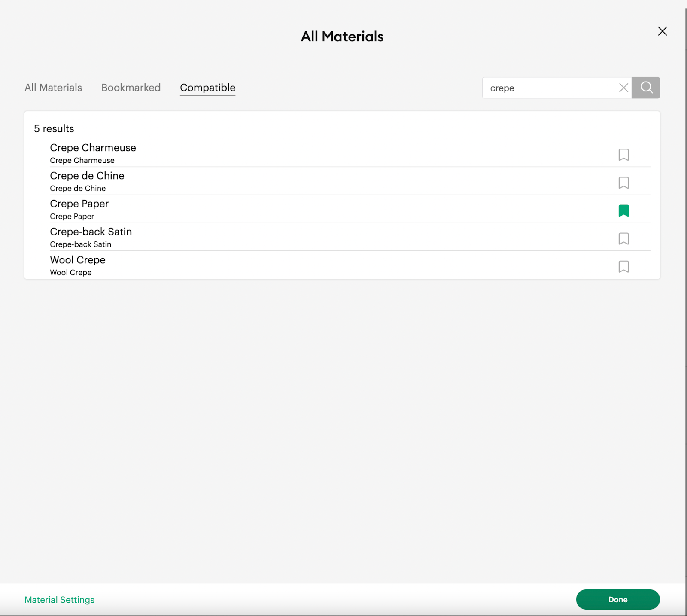
Task: Clear the search text with the X icon
Action: click(x=623, y=88)
